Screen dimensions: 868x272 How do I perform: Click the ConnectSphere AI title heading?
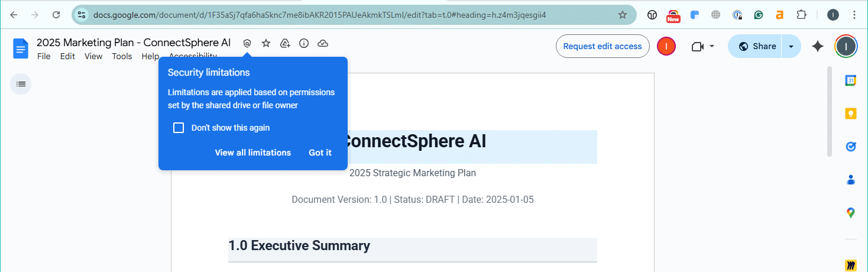(414, 142)
